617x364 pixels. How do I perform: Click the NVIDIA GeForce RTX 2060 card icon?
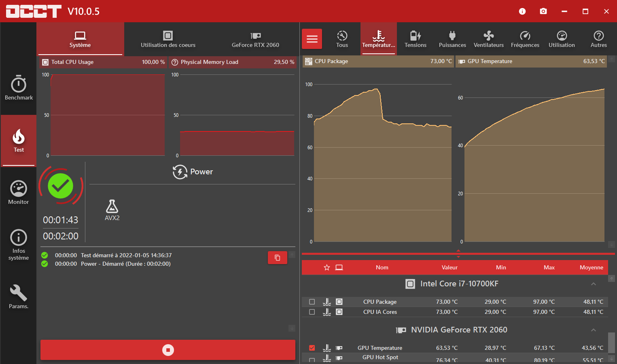pos(401,330)
